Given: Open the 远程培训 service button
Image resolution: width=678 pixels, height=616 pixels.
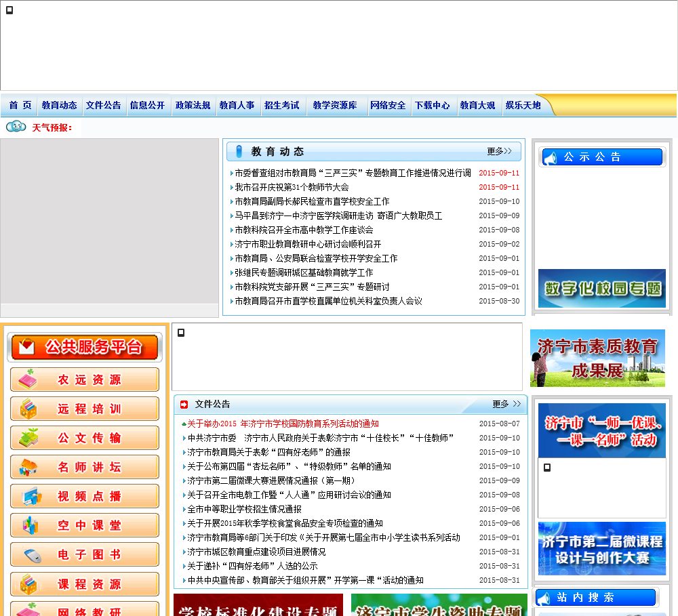Looking at the screenshot, I should [x=85, y=409].
